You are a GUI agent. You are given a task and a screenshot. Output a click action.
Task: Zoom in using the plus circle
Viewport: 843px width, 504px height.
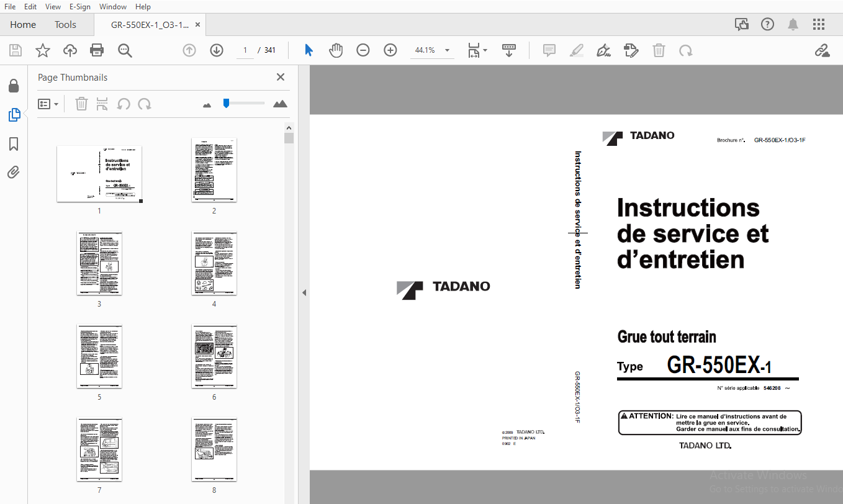coord(390,50)
